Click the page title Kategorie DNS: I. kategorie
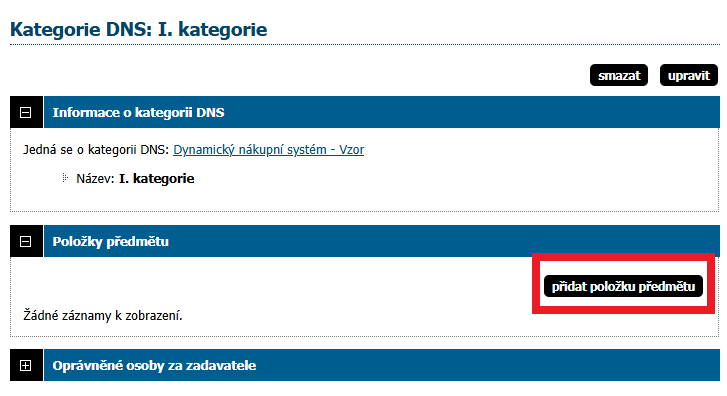The height and width of the screenshot is (396, 727). click(139, 29)
